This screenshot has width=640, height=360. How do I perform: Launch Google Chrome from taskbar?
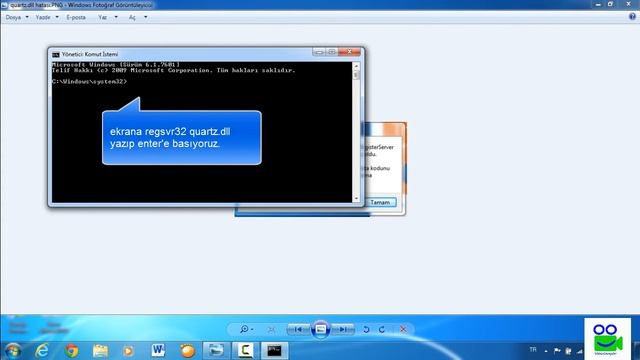[71, 351]
